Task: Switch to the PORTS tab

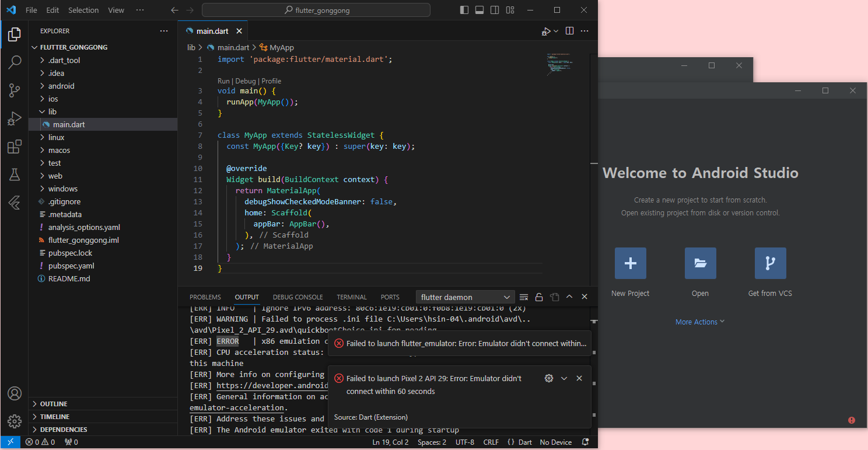Action: [x=390, y=297]
